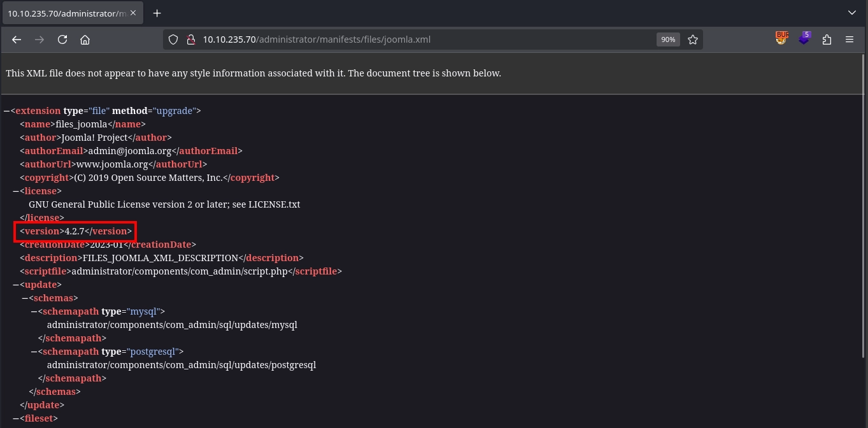
Task: Collapse the root extension XML node
Action: point(6,111)
